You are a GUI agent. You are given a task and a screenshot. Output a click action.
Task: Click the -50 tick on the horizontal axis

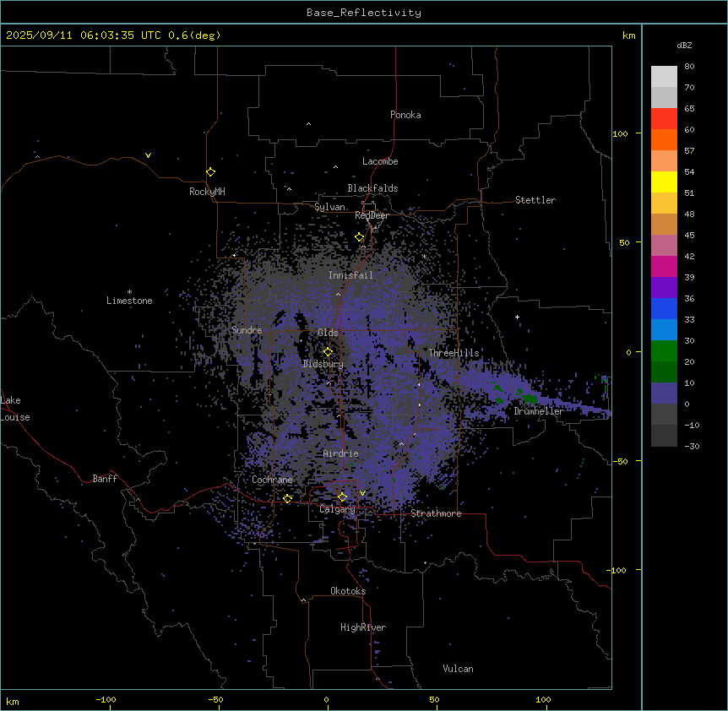pos(216,699)
